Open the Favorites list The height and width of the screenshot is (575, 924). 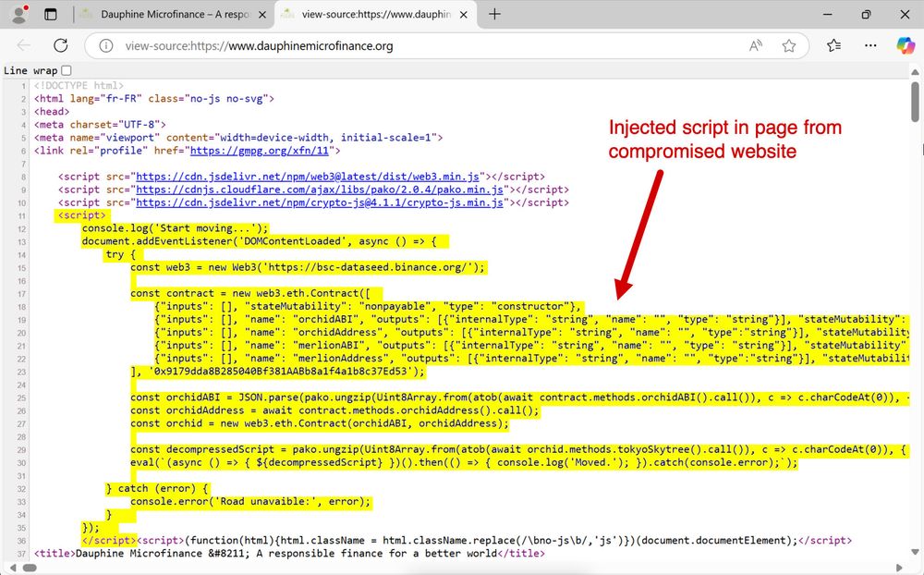tap(833, 45)
